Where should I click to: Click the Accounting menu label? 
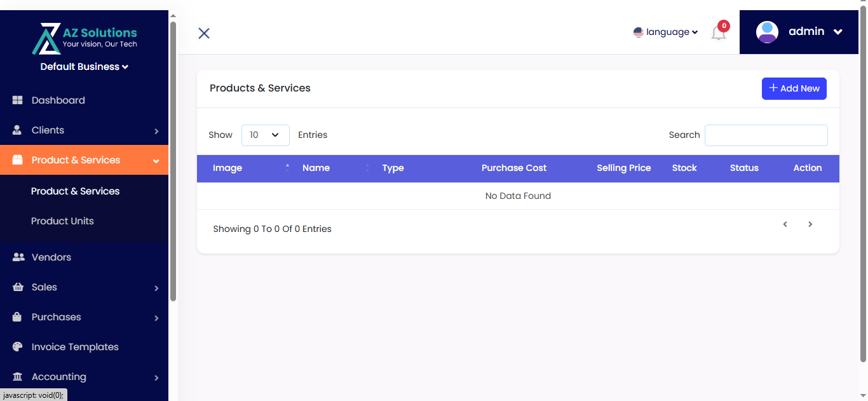59,377
